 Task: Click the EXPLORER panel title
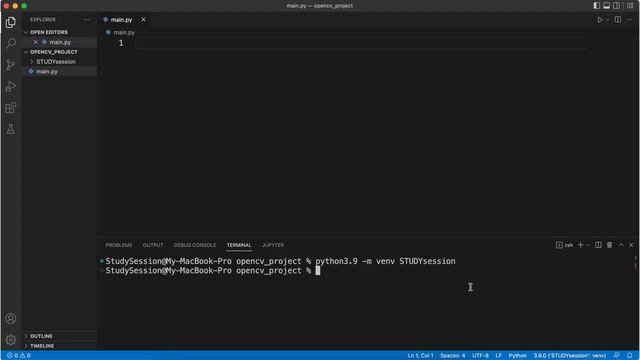pos(42,20)
